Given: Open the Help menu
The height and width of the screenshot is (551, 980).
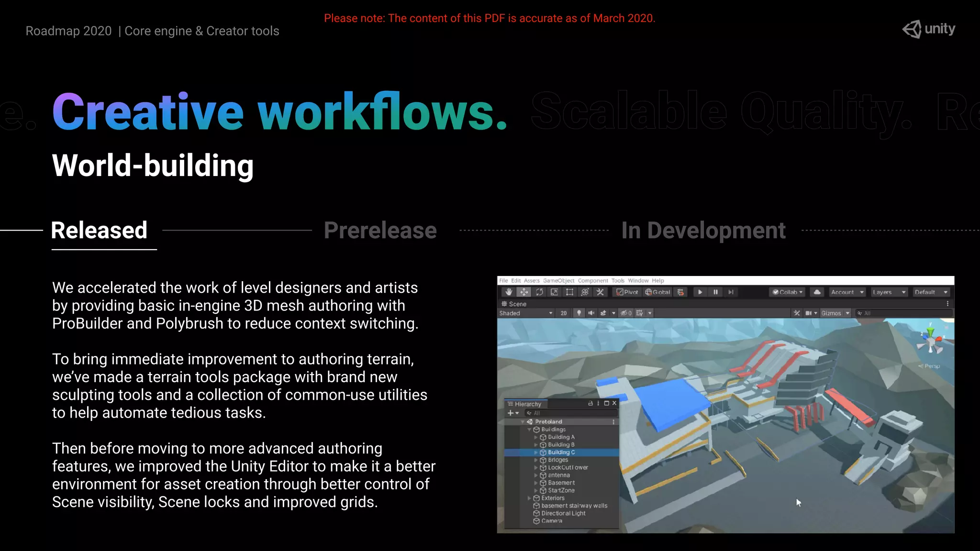Looking at the screenshot, I should pos(658,281).
